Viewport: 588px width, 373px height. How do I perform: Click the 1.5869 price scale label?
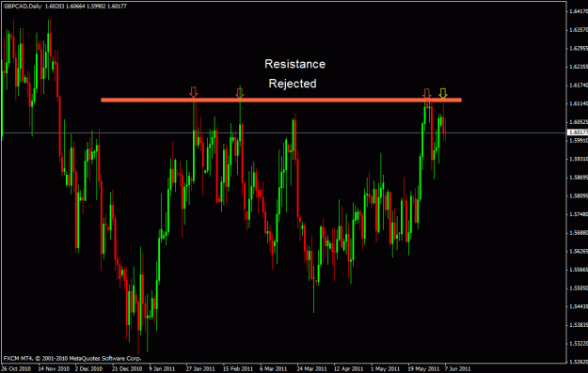click(579, 178)
